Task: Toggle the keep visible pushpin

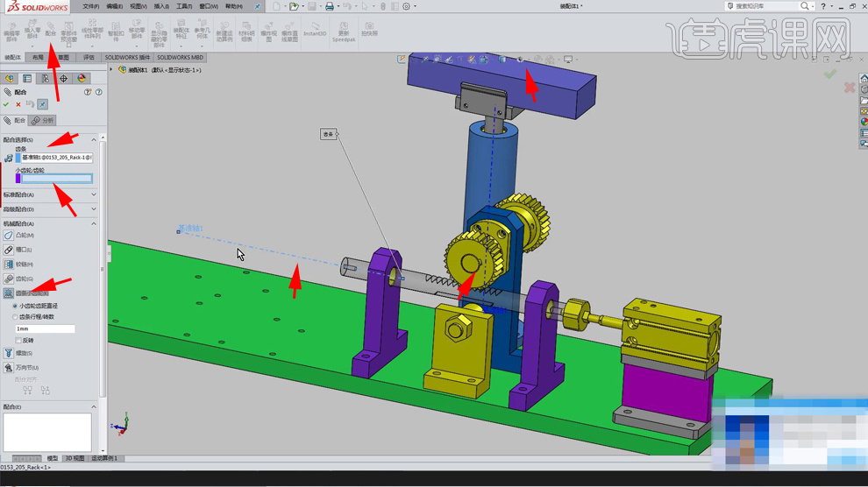Action: tap(43, 104)
